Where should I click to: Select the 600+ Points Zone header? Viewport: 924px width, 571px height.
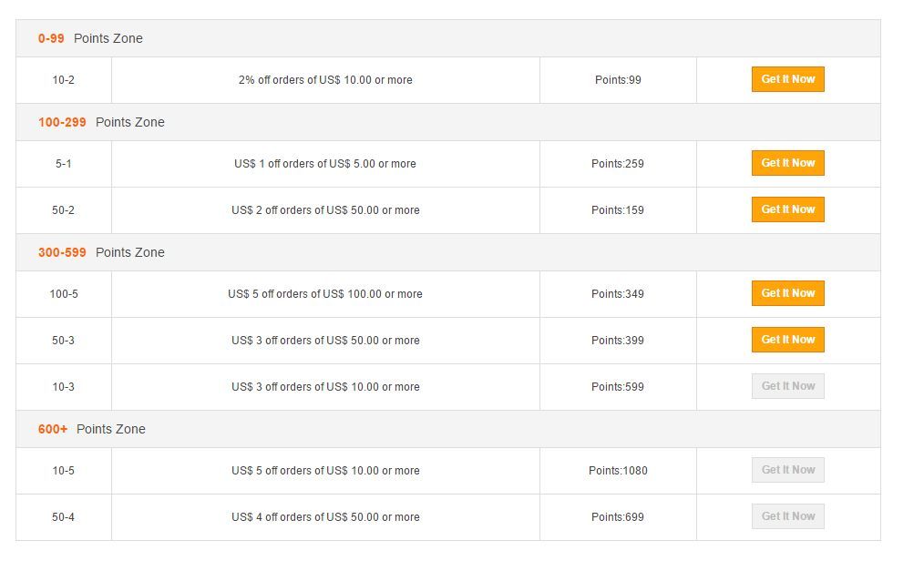[x=91, y=429]
